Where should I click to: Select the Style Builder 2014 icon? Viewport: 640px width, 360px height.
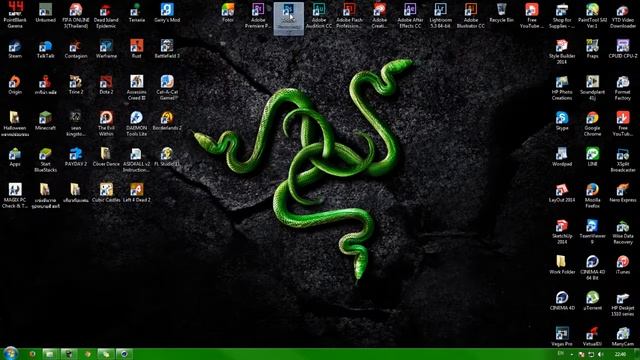click(562, 51)
